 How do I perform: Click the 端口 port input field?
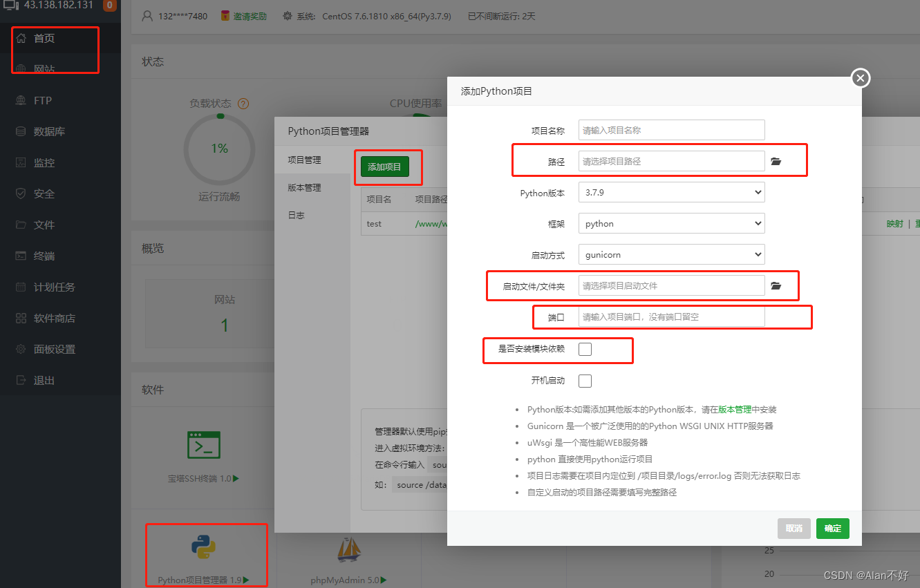pos(671,316)
